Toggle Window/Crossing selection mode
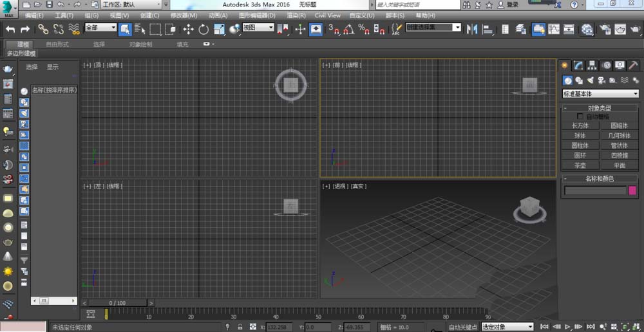 [170, 29]
